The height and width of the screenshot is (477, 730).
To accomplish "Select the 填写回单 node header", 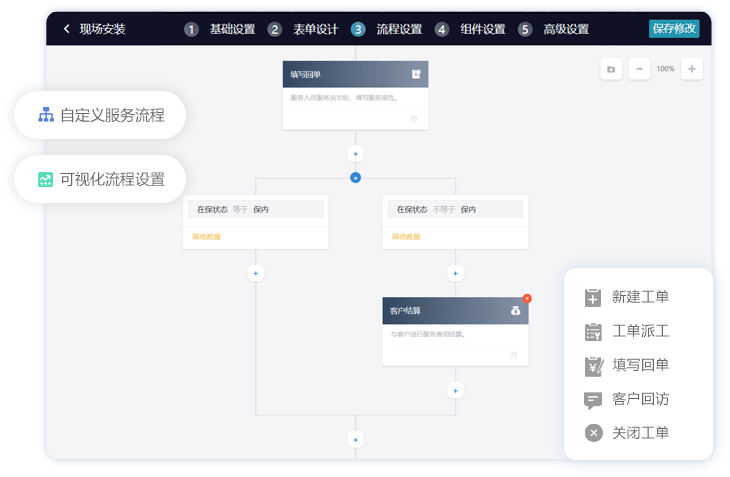I will point(355,74).
